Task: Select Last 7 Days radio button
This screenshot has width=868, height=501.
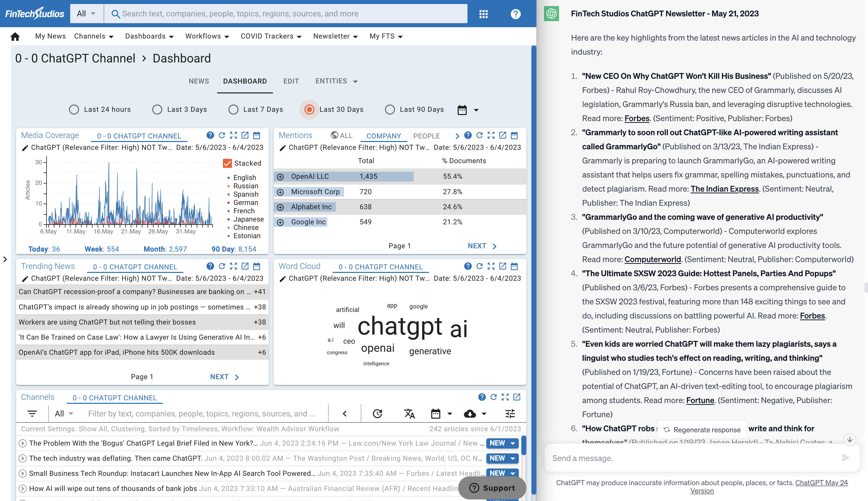Action: (233, 110)
